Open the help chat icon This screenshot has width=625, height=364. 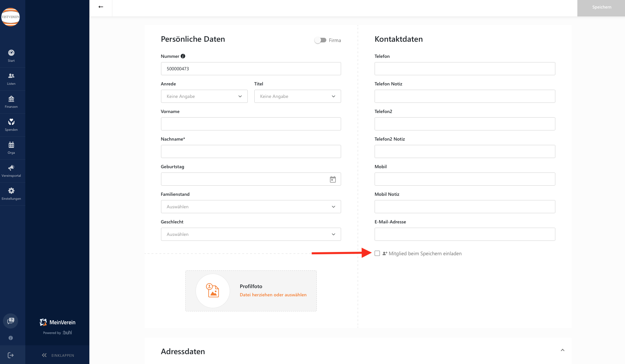[x=11, y=321]
